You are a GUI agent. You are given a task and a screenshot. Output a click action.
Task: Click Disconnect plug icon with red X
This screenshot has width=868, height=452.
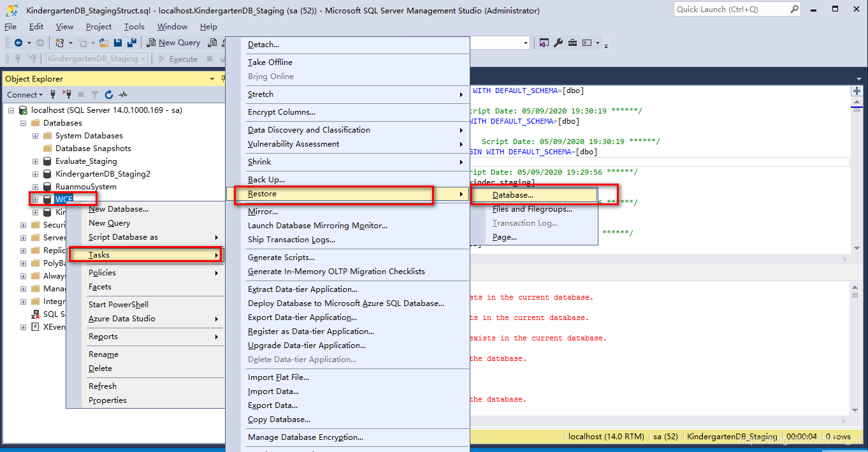[x=67, y=94]
